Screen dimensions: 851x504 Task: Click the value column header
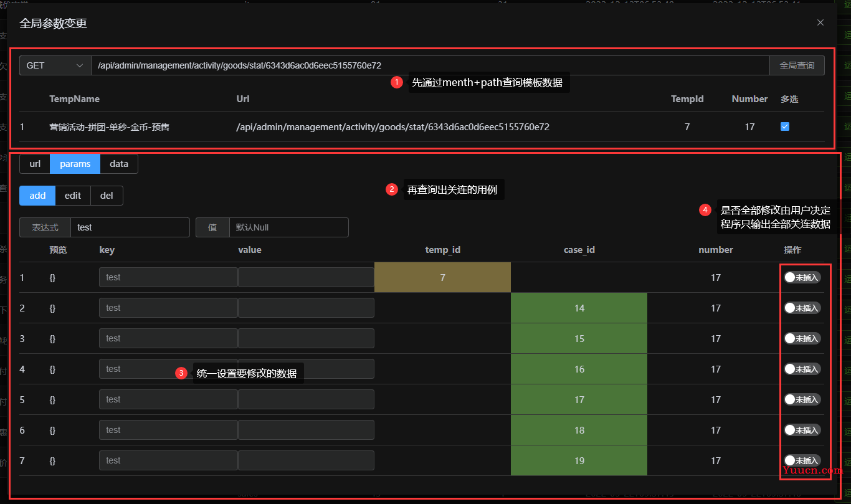coord(250,250)
